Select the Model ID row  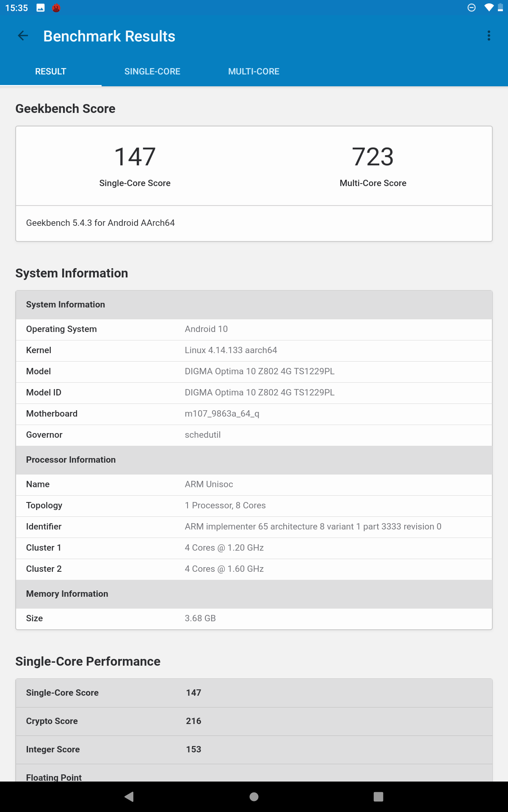[x=254, y=393]
